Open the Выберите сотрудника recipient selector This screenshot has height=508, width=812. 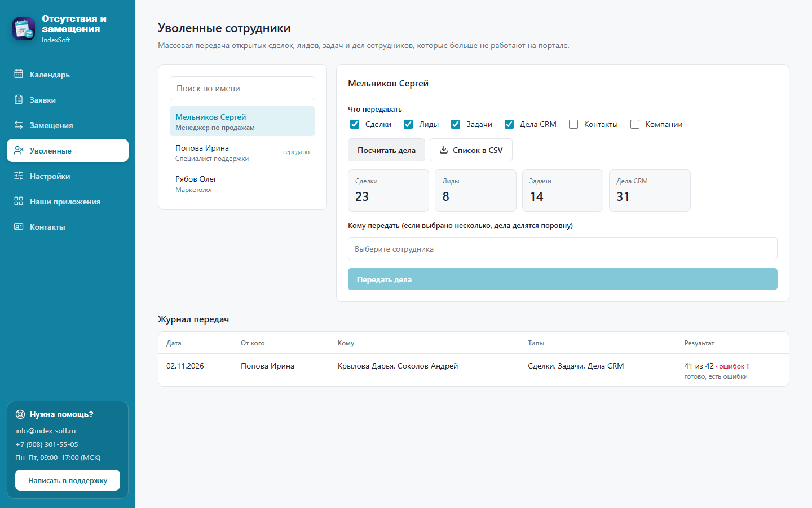pyautogui.click(x=563, y=249)
